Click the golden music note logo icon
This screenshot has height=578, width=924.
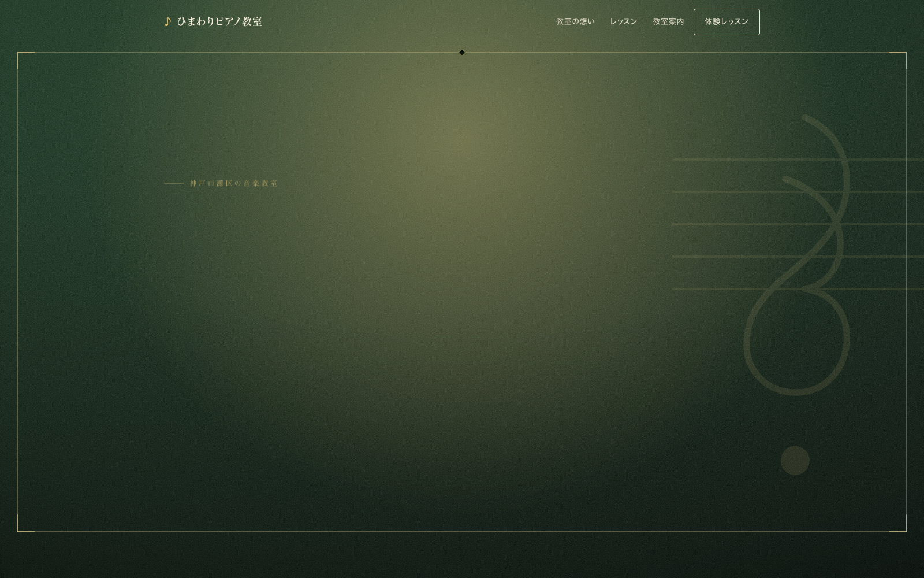[x=167, y=21]
